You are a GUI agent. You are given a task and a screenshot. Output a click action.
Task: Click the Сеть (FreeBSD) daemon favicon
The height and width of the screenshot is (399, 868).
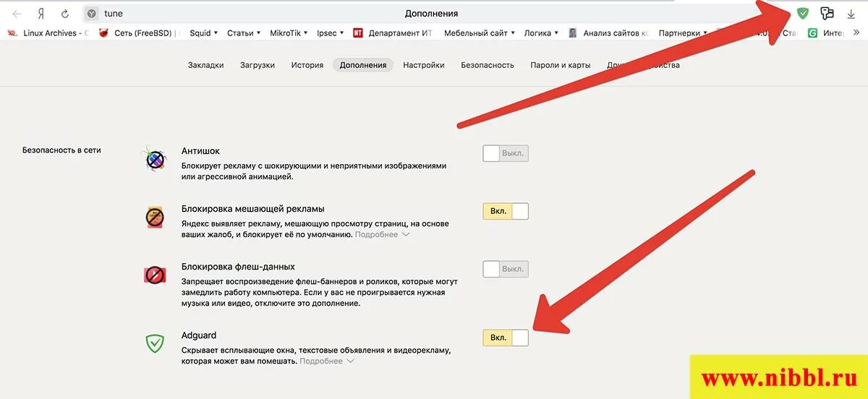click(x=104, y=33)
